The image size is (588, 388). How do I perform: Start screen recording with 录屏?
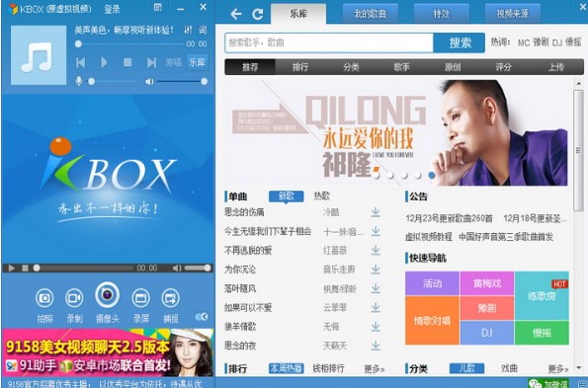pos(141,306)
